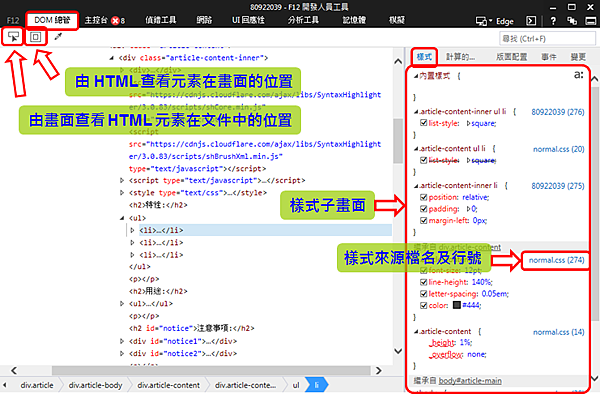Collapse the 內置樣式 inline style rule

[x=416, y=76]
